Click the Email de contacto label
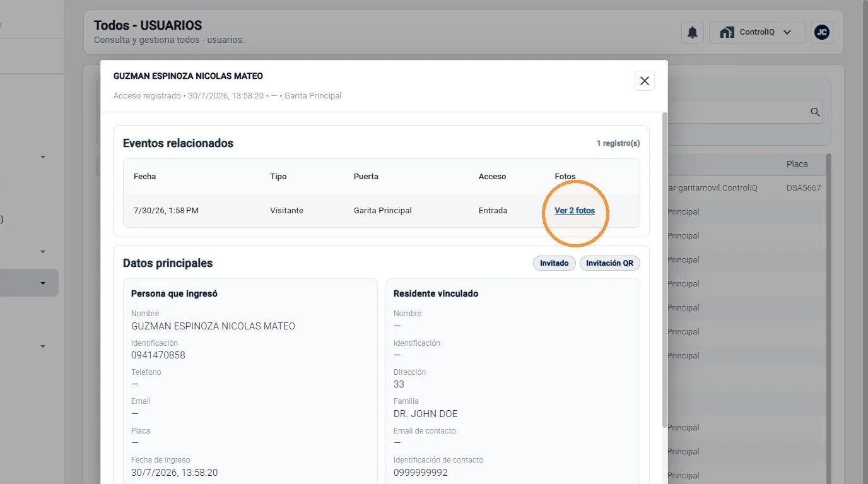The height and width of the screenshot is (484, 868). (425, 431)
